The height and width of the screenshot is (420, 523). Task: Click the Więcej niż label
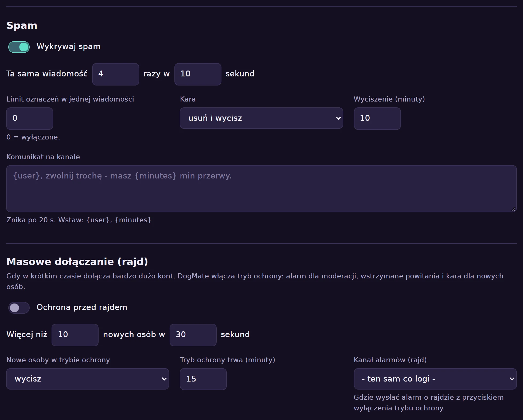tap(27, 335)
